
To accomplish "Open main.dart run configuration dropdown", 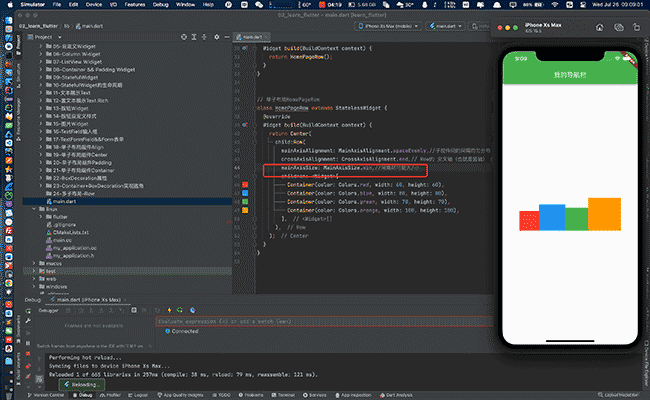I will [446, 26].
